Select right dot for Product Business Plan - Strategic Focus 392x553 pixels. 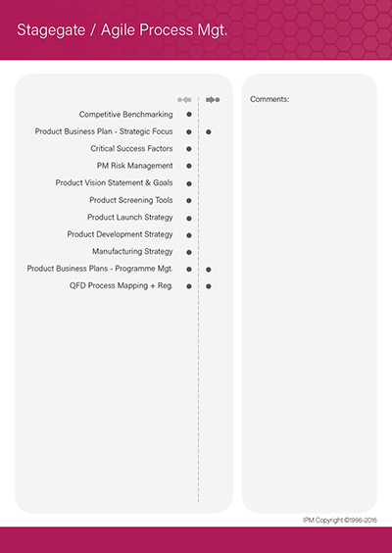[x=209, y=132]
